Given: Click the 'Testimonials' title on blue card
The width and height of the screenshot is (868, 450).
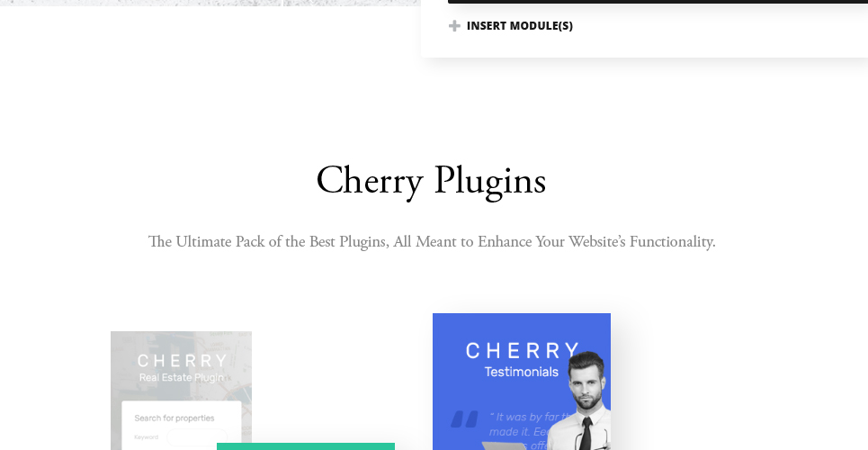Looking at the screenshot, I should pos(522,372).
